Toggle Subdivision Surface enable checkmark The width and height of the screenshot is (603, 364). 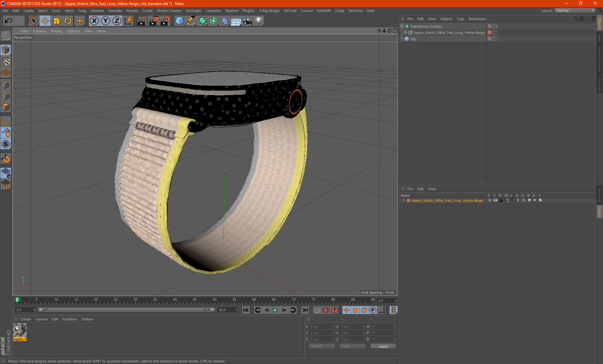point(497,26)
